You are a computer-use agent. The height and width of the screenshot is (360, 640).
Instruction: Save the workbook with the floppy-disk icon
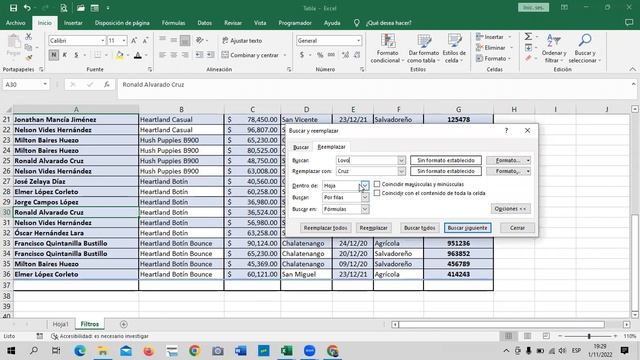pos(13,8)
